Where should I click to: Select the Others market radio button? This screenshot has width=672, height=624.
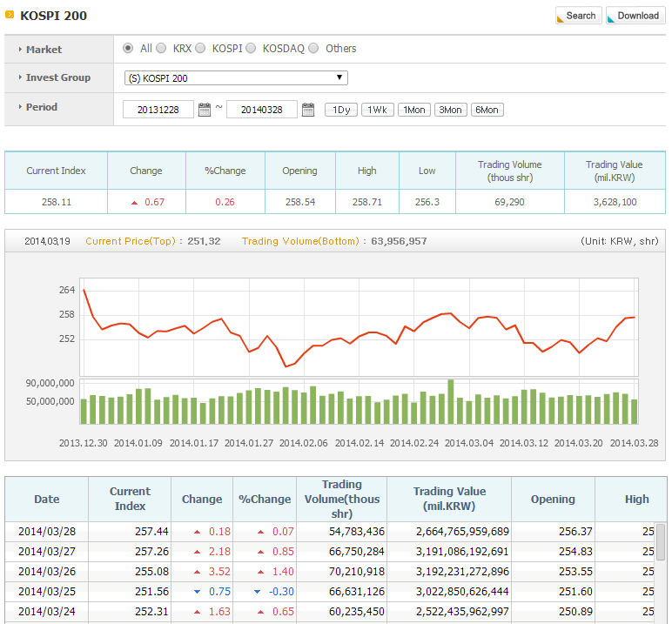313,48
